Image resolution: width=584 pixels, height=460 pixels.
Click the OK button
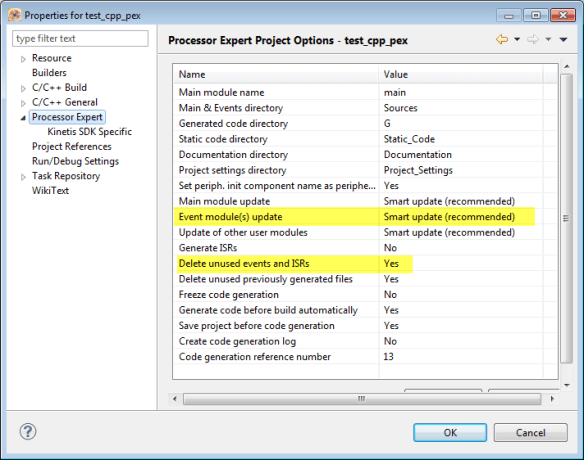[x=450, y=432]
